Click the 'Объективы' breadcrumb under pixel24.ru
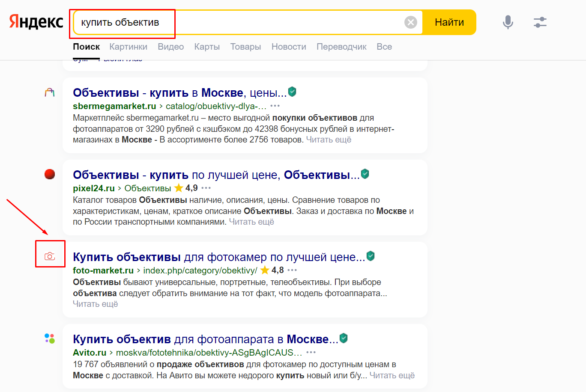This screenshot has height=392, width=586. pos(148,188)
